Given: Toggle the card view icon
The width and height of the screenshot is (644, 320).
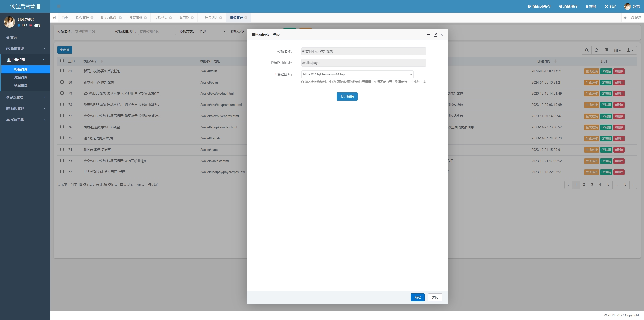Looking at the screenshot, I should pyautogui.click(x=607, y=50).
